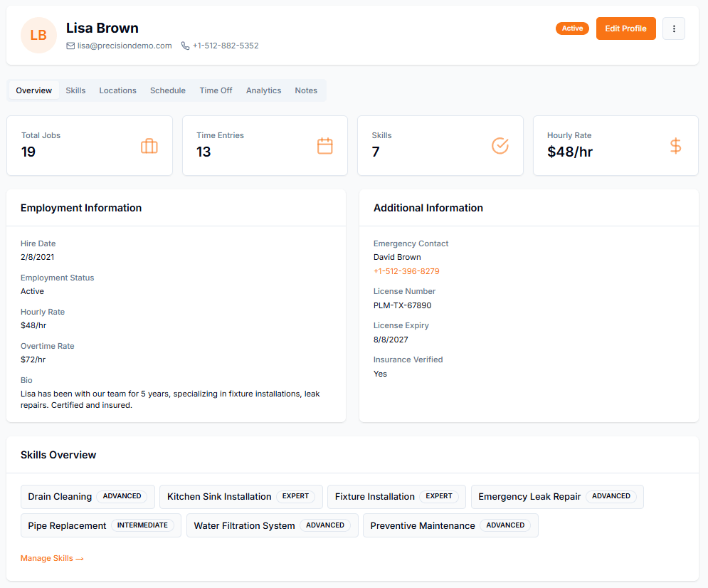Click the calendar icon on Time Entries
Image resolution: width=708 pixels, height=588 pixels.
click(324, 146)
